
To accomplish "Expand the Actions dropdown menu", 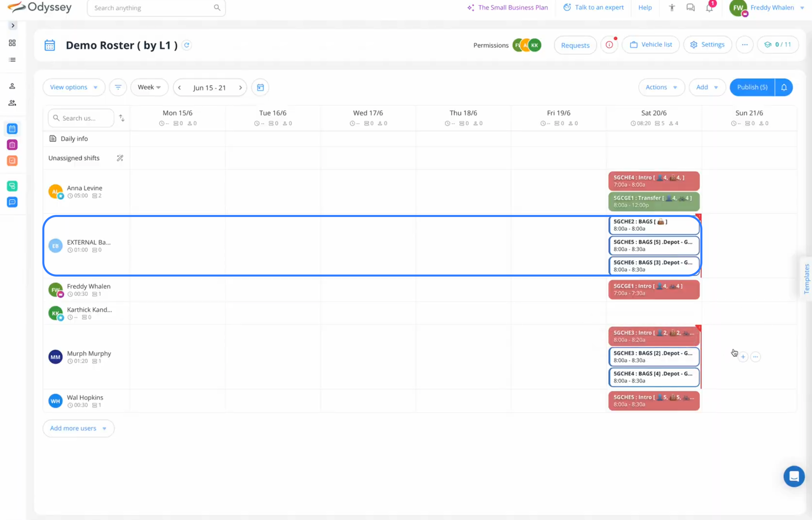I will pos(661,87).
